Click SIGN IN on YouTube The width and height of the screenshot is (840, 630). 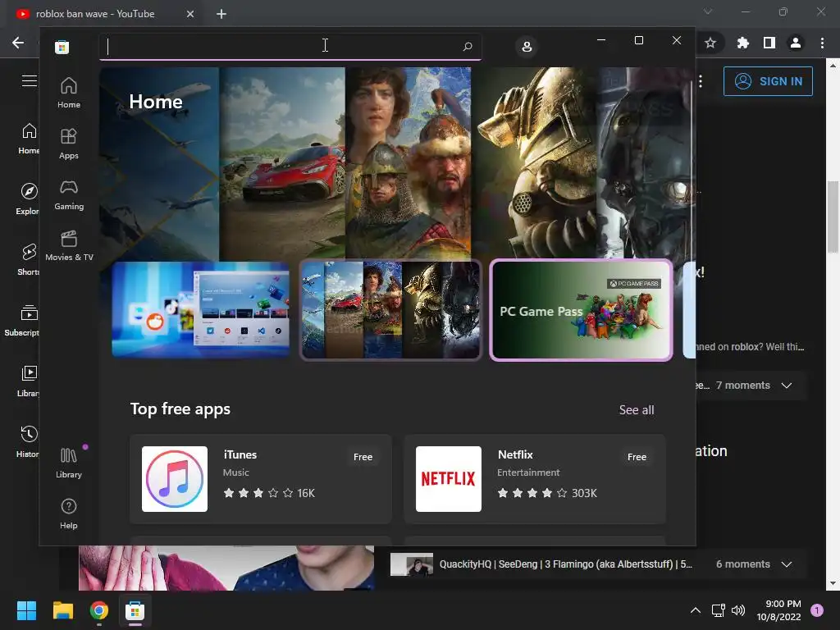pos(768,81)
